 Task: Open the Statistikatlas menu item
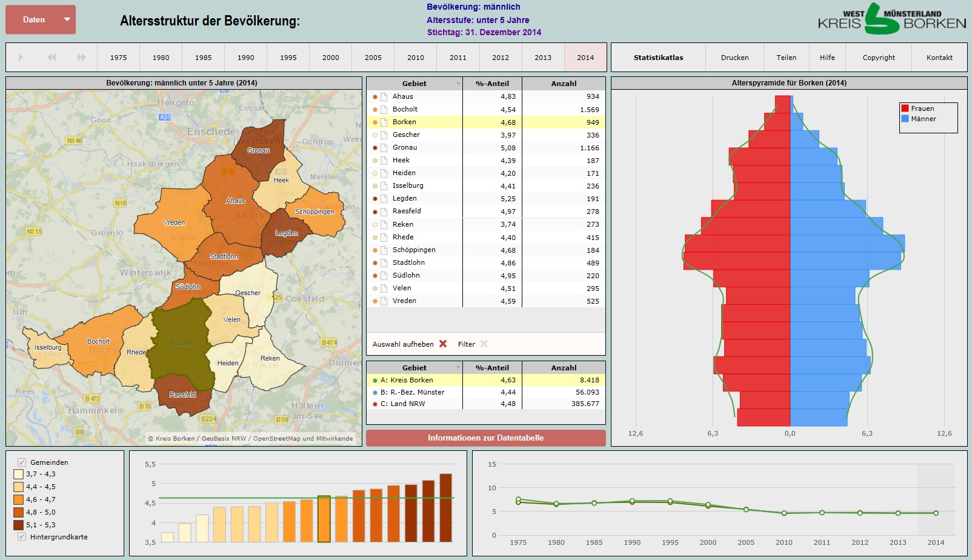pos(658,58)
